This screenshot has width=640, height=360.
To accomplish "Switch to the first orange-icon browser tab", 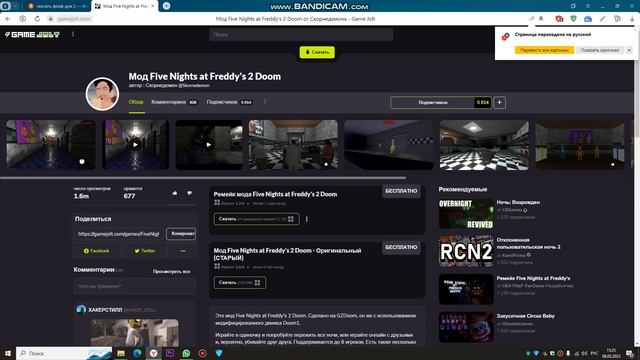I will pos(58,6).
